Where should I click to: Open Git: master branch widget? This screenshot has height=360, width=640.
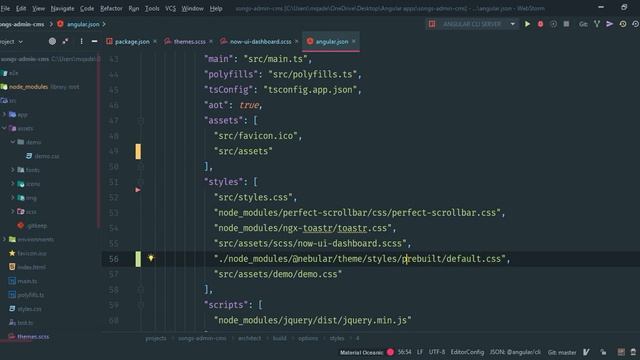tap(562, 352)
